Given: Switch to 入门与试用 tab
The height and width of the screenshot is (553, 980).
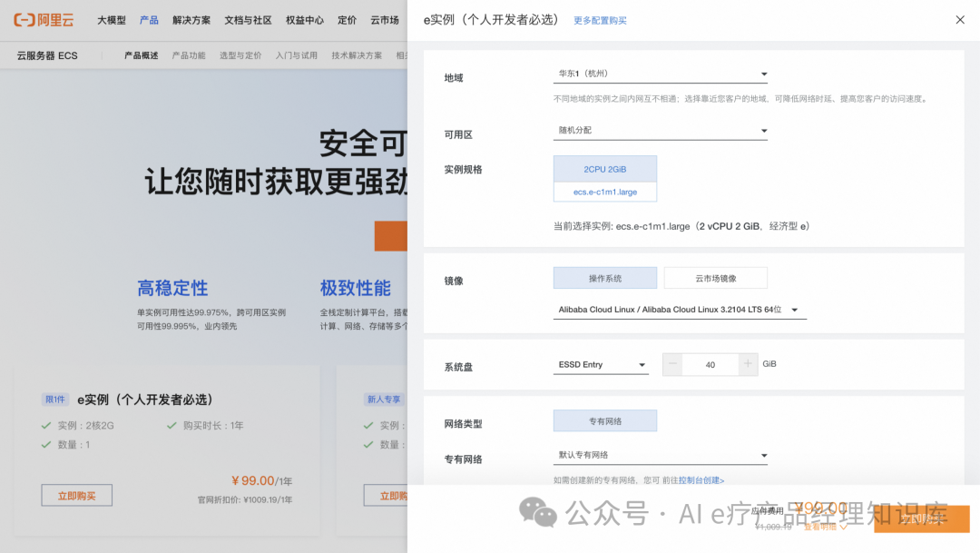Looking at the screenshot, I should pyautogui.click(x=296, y=55).
